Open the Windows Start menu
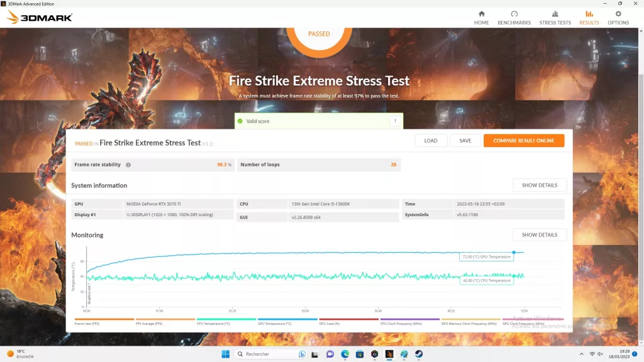 tap(225, 354)
